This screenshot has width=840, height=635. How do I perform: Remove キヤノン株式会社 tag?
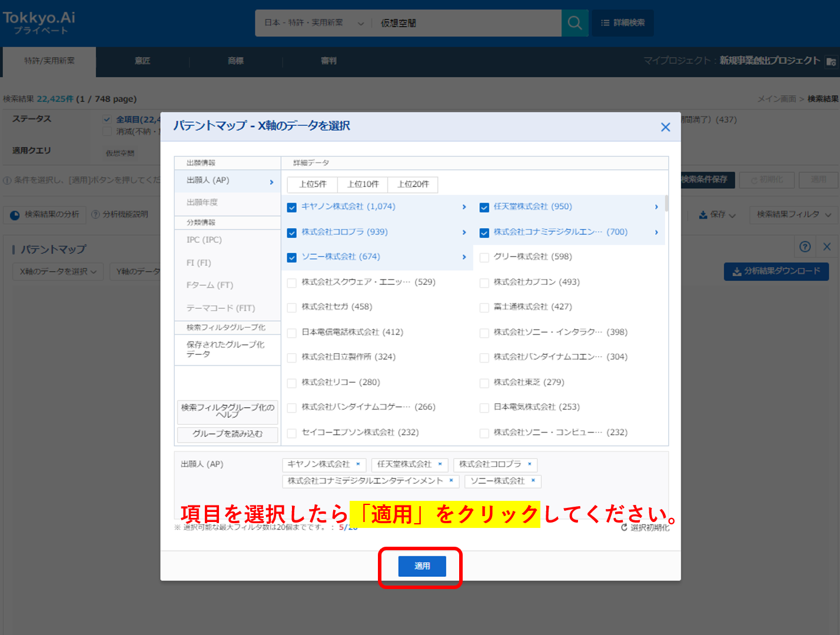[358, 464]
